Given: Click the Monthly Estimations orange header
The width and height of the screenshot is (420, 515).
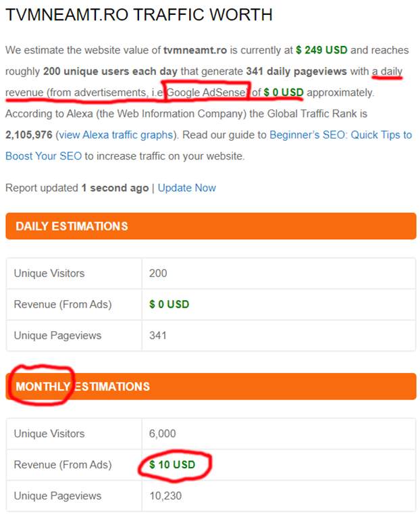Looking at the screenshot, I should (210, 387).
